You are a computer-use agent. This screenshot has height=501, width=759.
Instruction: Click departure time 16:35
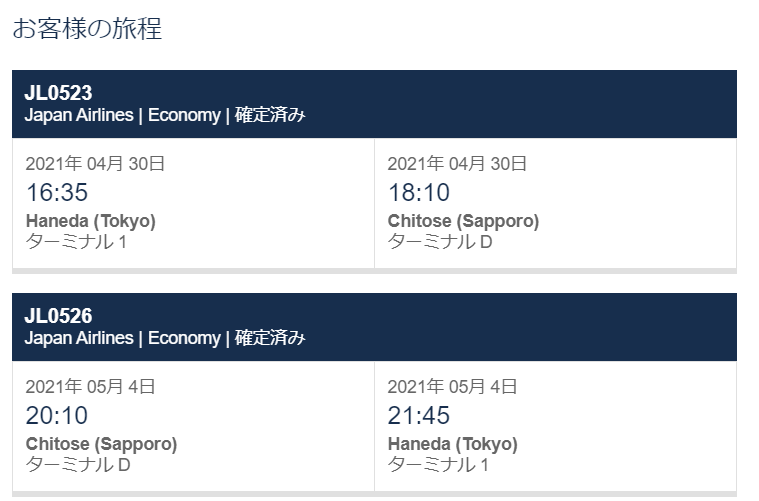(57, 192)
